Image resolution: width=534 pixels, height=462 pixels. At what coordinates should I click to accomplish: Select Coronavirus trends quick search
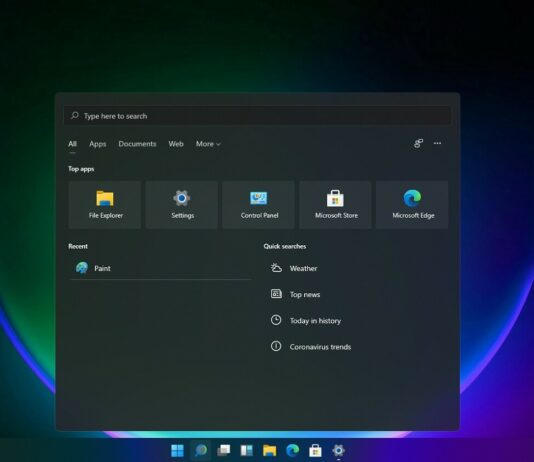(x=320, y=347)
